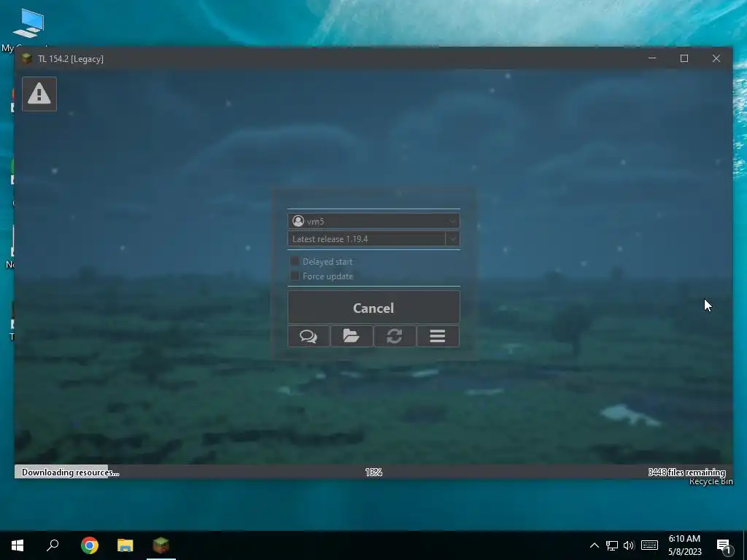Open the touch keyboard tray icon
747x560 pixels.
tap(649, 545)
